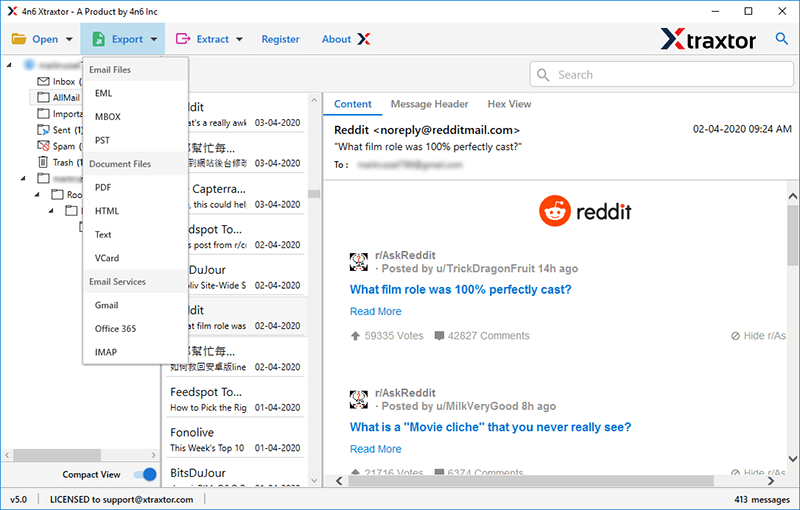Switch to the Message Header tab
The height and width of the screenshot is (510, 800).
point(429,104)
